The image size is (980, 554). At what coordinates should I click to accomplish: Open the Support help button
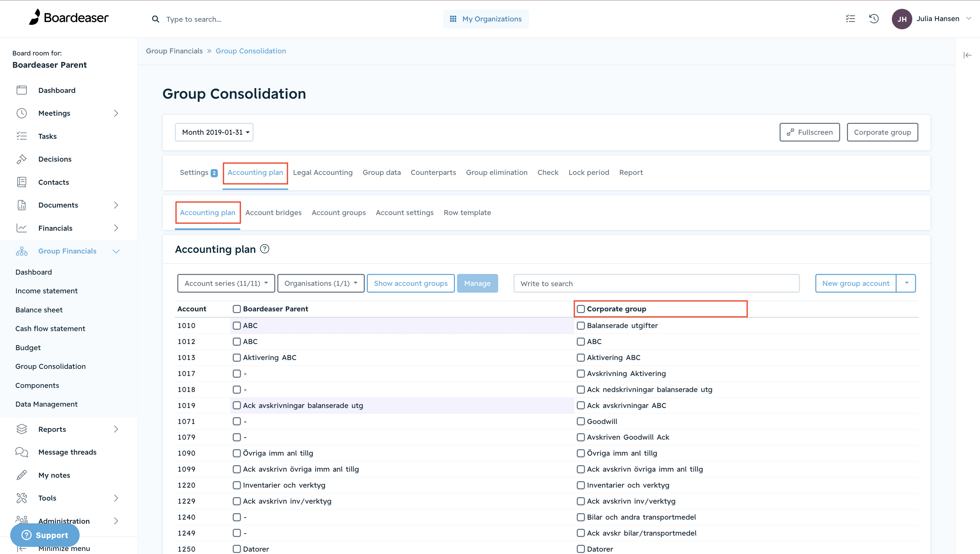[45, 535]
